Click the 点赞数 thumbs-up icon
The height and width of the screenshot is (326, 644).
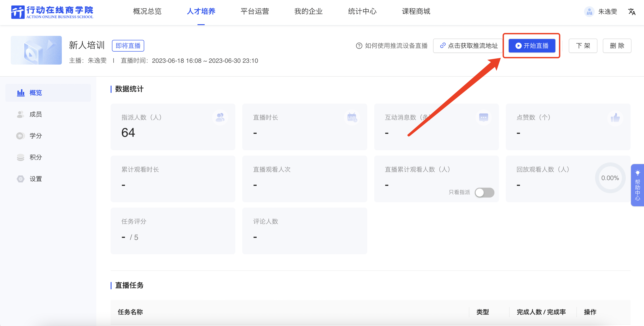(615, 117)
